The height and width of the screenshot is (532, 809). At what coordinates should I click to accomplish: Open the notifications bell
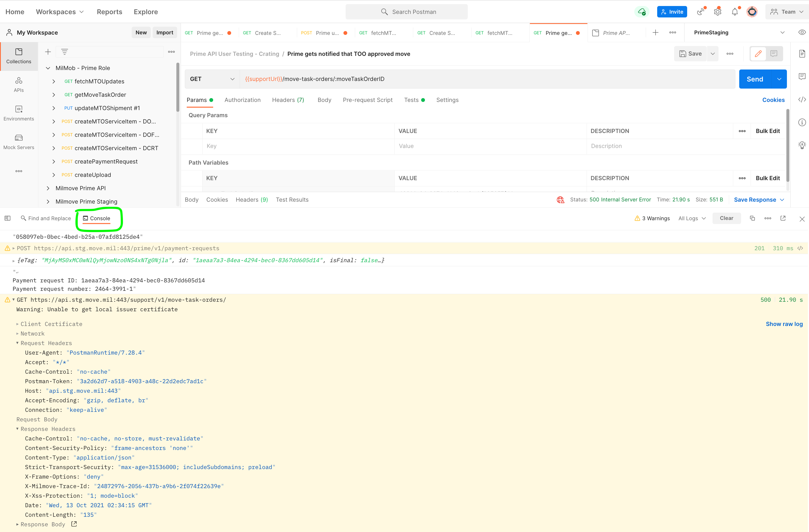tap(735, 11)
